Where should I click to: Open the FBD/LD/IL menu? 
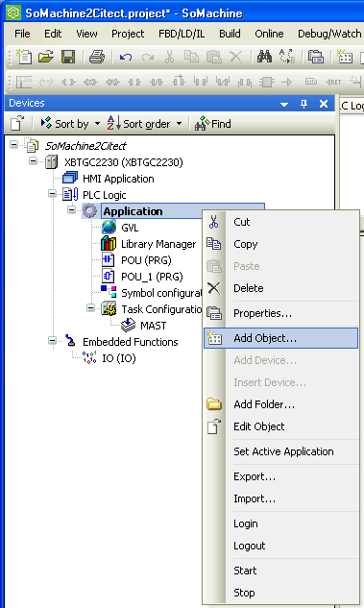click(x=182, y=34)
